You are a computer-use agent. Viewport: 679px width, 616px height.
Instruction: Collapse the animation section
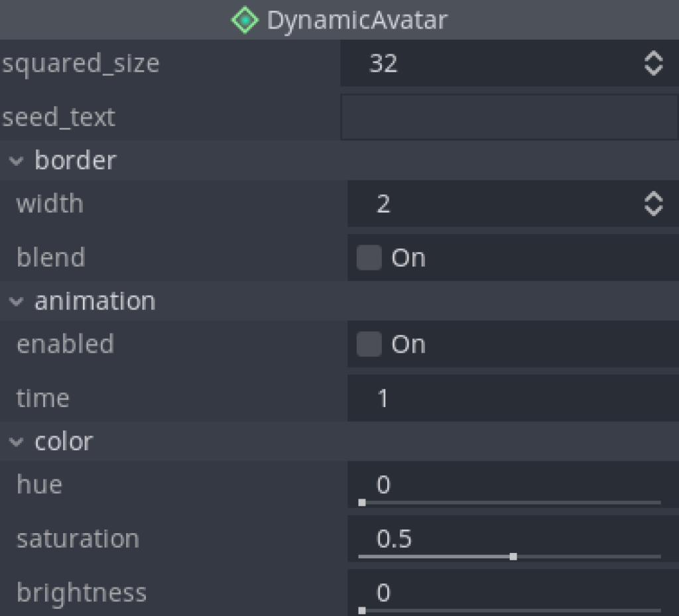[16, 301]
